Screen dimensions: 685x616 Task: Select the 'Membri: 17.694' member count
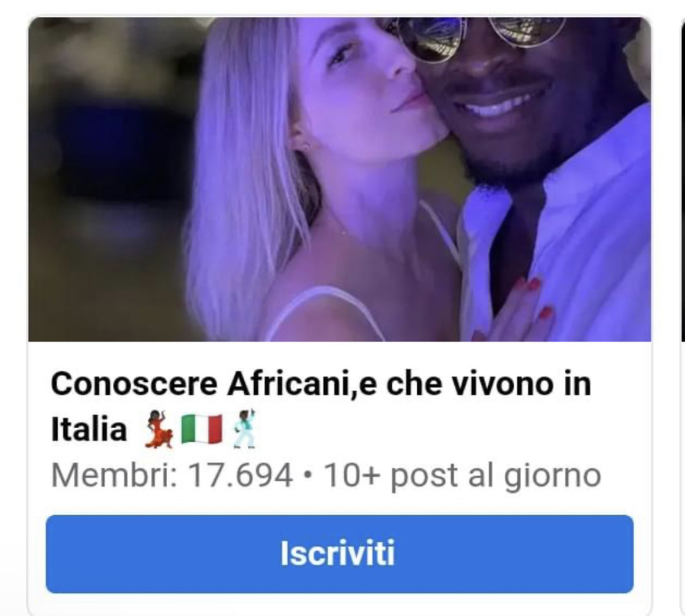[x=172, y=475]
